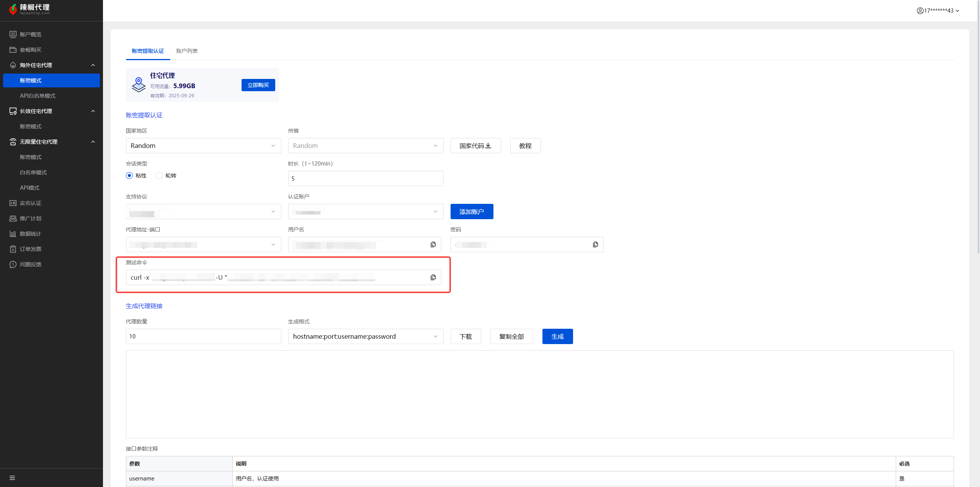Select the 粘性 session type radio
The width and height of the screenshot is (980, 487).
129,175
